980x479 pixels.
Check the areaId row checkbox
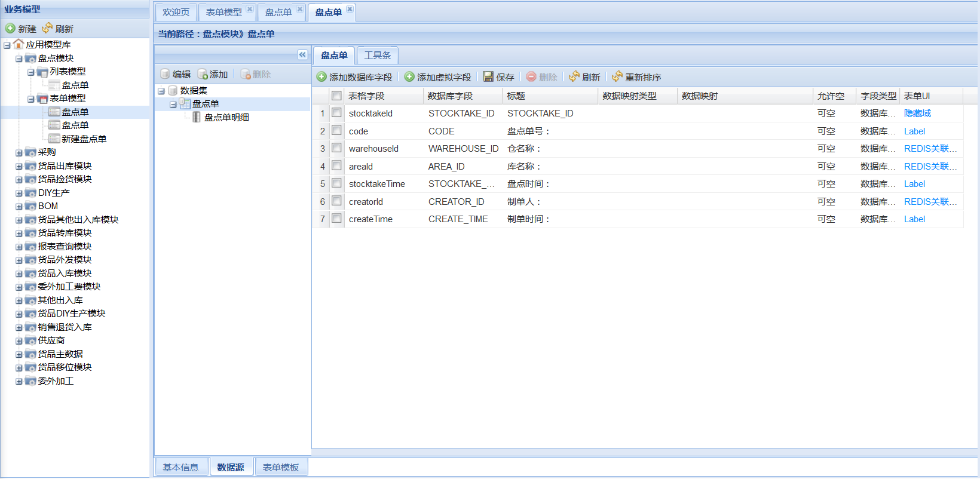point(337,165)
